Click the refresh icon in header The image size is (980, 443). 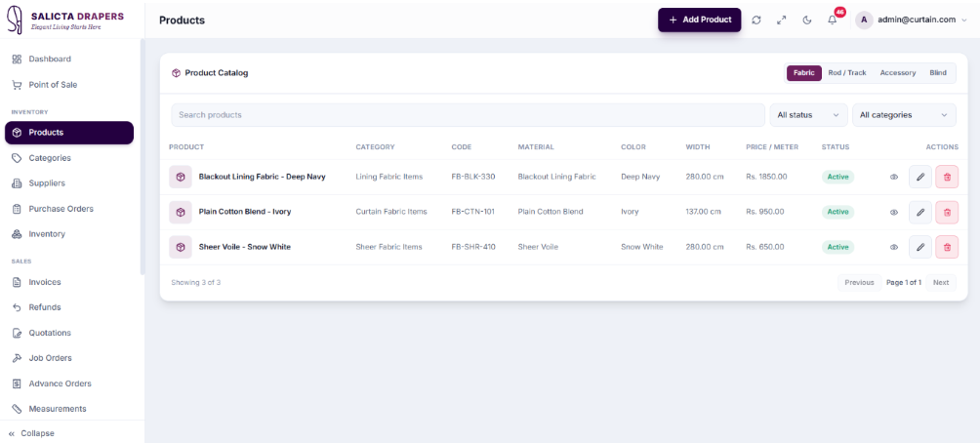[x=756, y=20]
